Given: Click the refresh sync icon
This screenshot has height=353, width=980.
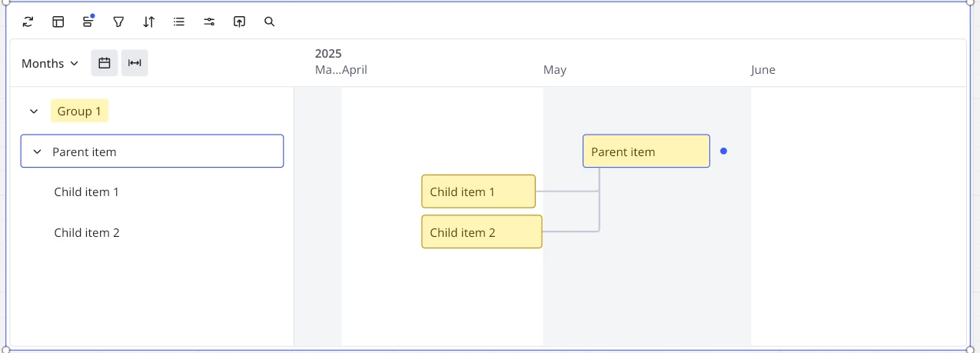Looking at the screenshot, I should 28,22.
